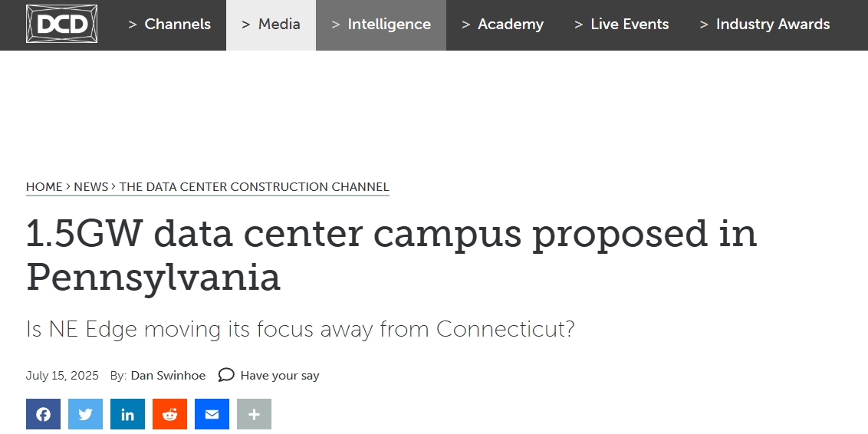Share article on Twitter
The image size is (868, 434).
point(85,414)
